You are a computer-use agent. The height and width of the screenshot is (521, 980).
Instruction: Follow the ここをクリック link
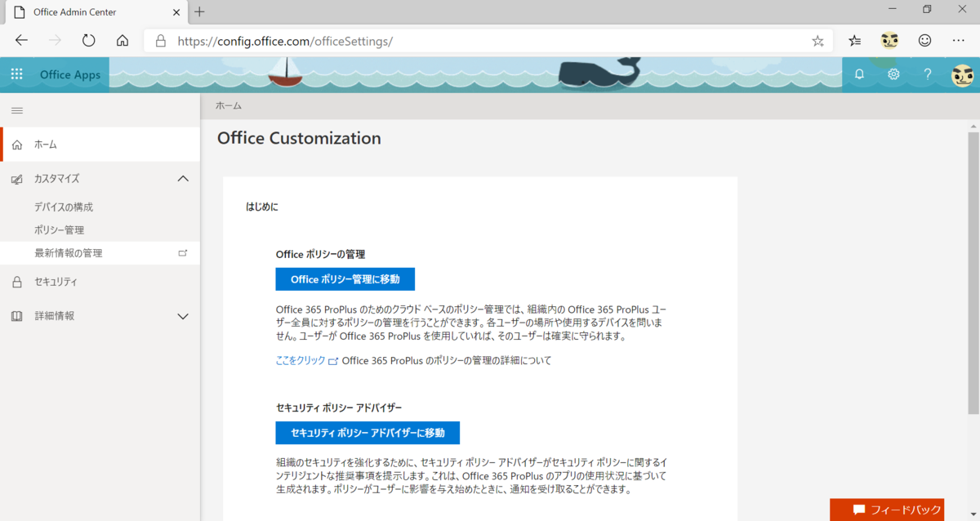301,360
